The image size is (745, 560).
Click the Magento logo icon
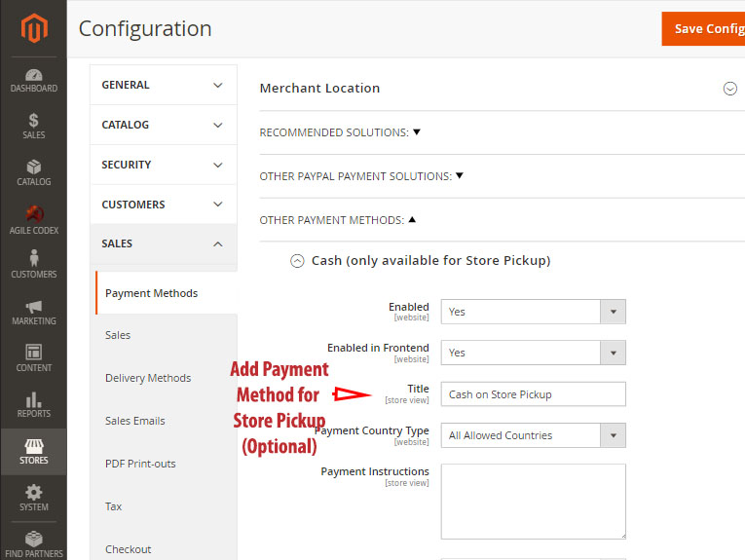point(33,28)
